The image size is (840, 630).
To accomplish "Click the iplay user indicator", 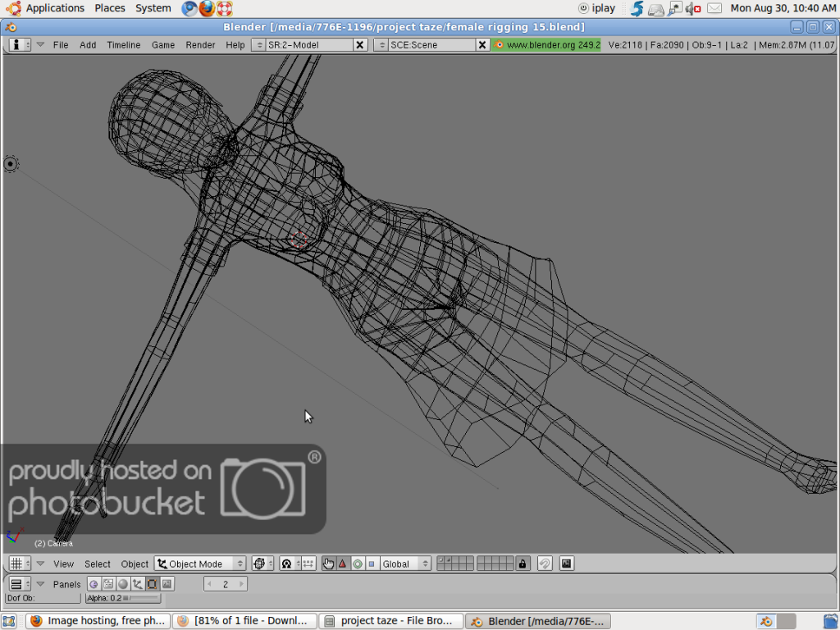I will [596, 8].
